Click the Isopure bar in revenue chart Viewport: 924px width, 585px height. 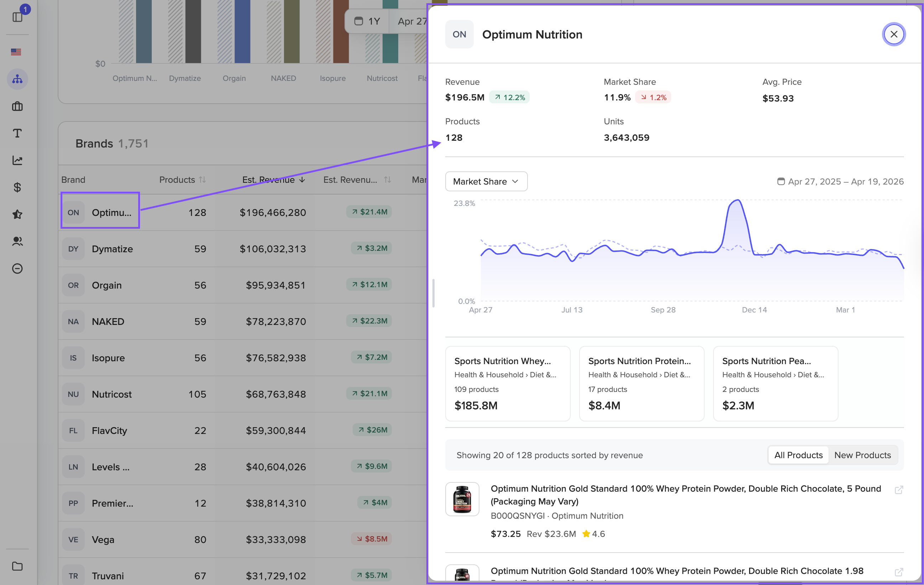[341, 31]
